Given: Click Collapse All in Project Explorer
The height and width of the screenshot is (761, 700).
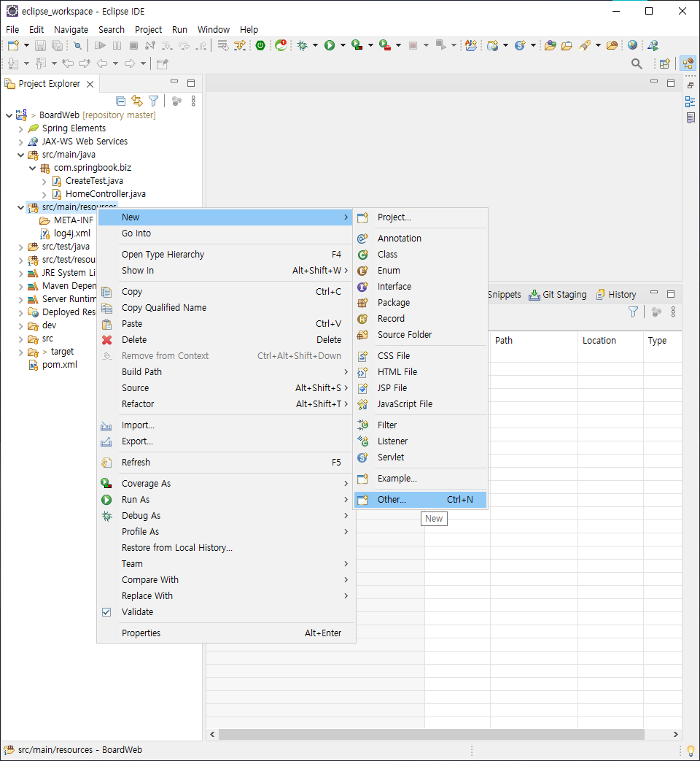Looking at the screenshot, I should (121, 101).
